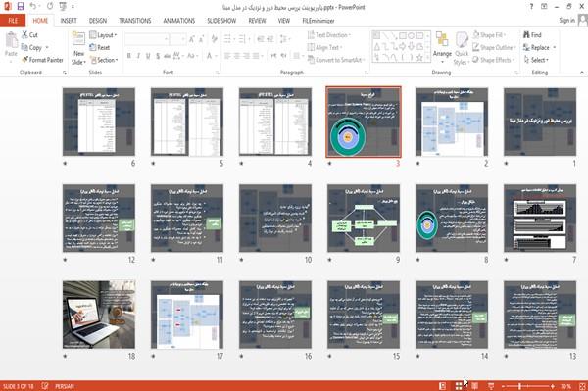Open the Layout dropdown

click(103, 35)
